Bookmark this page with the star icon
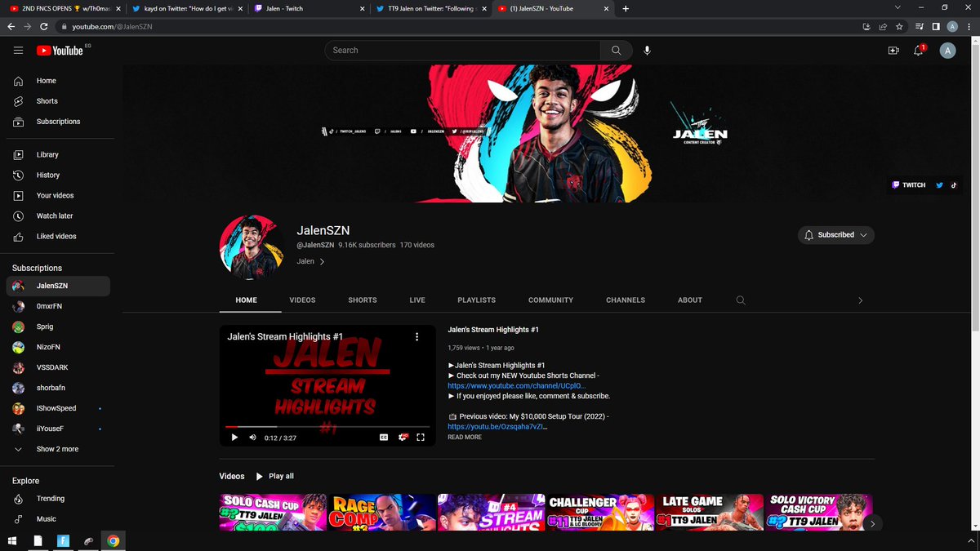Screen dimensions: 980x551 899,26
